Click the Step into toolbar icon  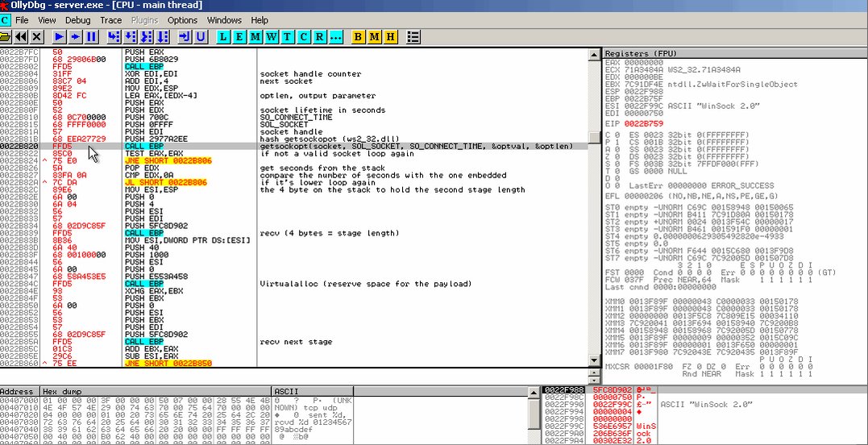click(114, 37)
